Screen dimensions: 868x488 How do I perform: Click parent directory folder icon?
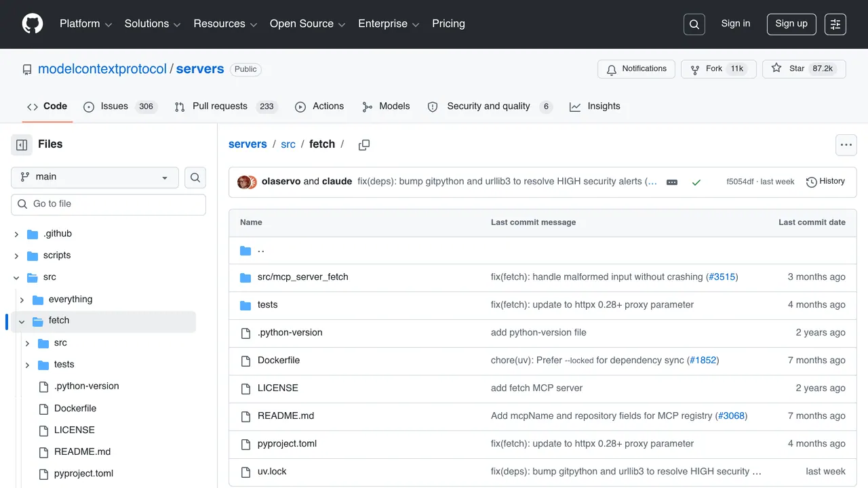245,251
